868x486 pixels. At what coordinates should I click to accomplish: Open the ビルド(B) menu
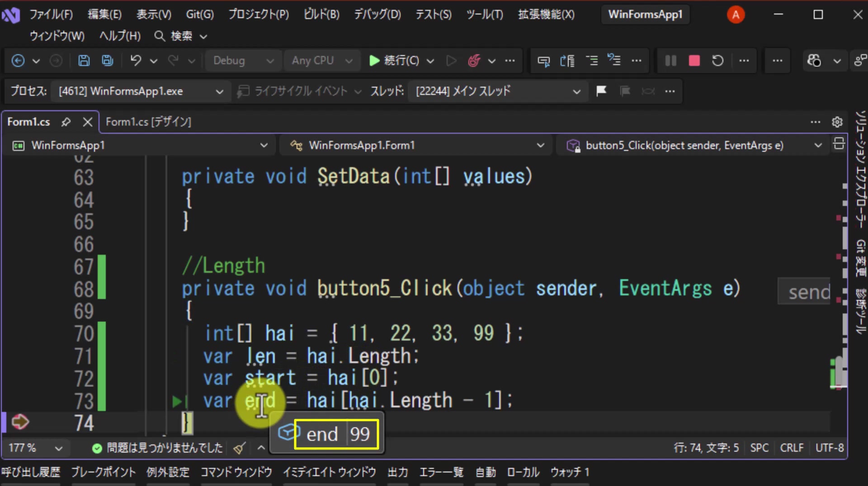tap(321, 14)
